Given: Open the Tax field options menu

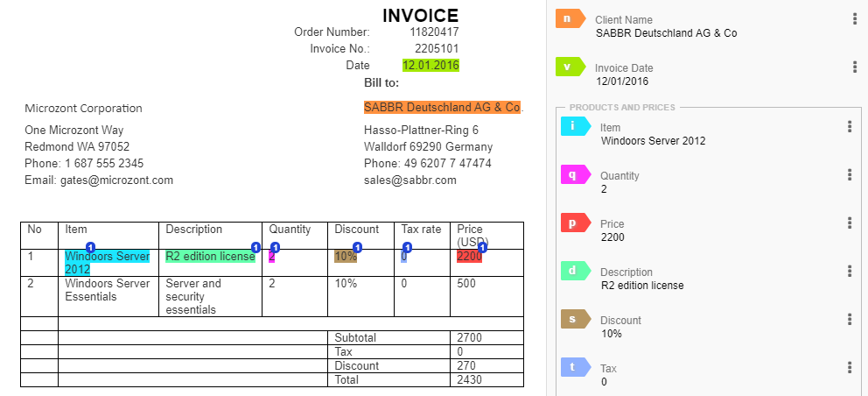Looking at the screenshot, I should point(850,368).
